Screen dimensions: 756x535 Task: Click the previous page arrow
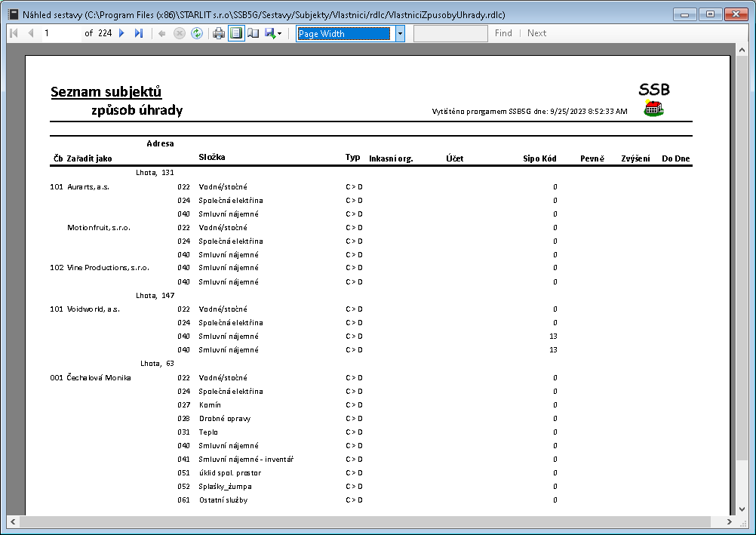pyautogui.click(x=31, y=33)
